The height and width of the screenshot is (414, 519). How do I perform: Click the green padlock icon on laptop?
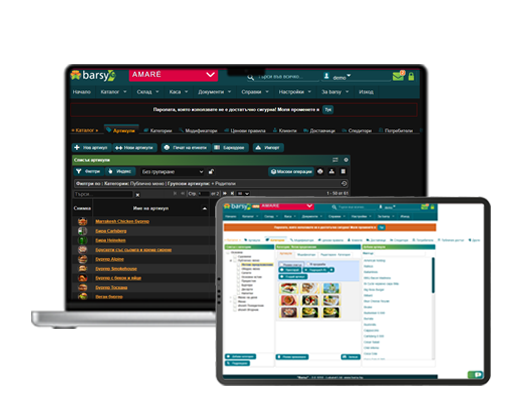tap(411, 76)
